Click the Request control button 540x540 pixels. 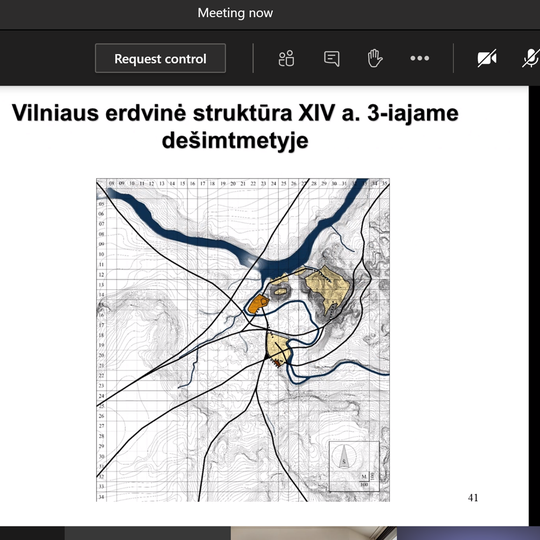(x=160, y=58)
